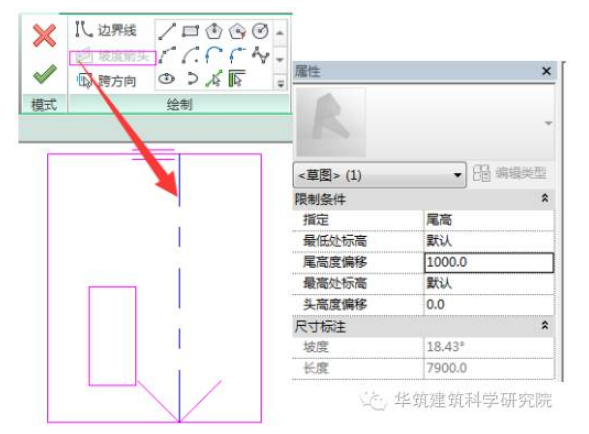Screen dimensions: 589x434
Task: Select the Partial Ellipse draw tool
Action: [192, 79]
